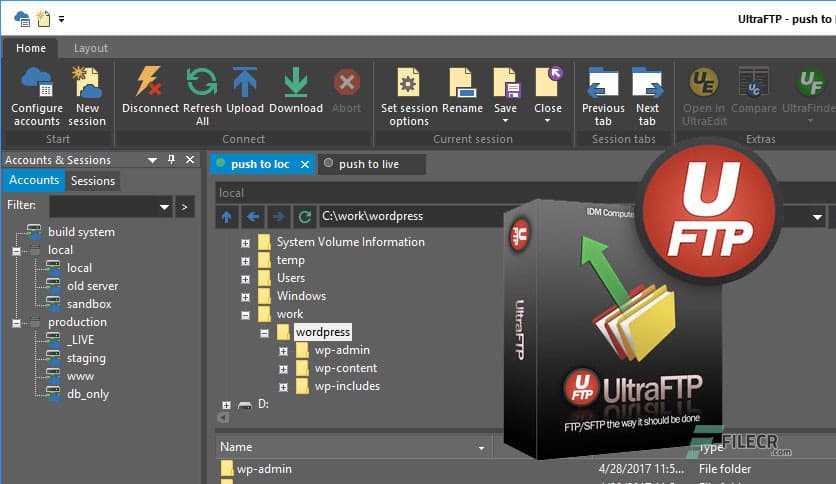Sort by the Name column header
Viewport: 836px width, 484px height.
[x=352, y=447]
